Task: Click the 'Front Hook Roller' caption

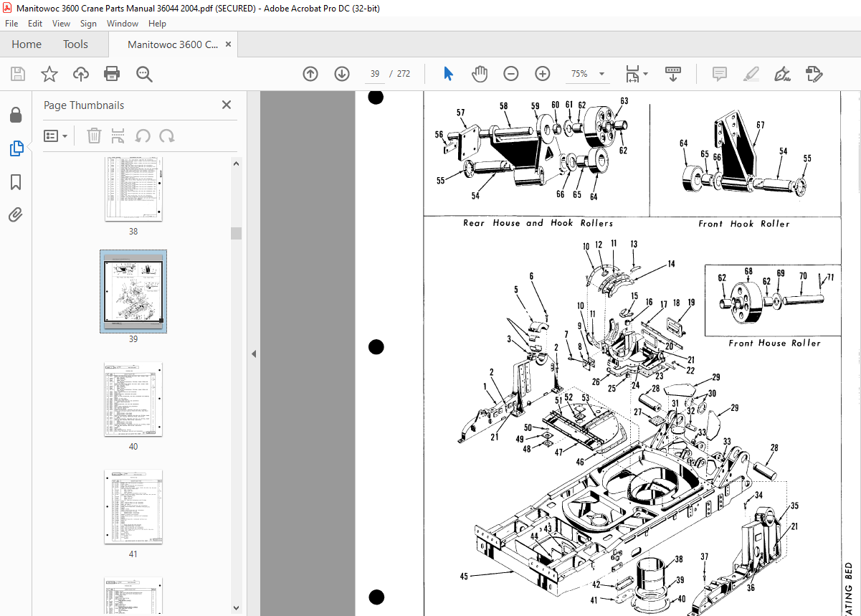Action: [744, 224]
